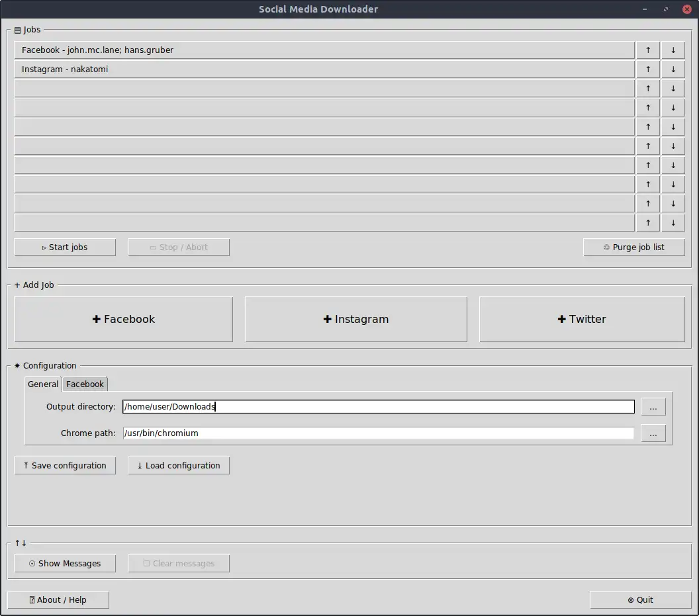Select the Instagram - nakatomi job row
The height and width of the screenshot is (616, 699).
pyautogui.click(x=324, y=69)
